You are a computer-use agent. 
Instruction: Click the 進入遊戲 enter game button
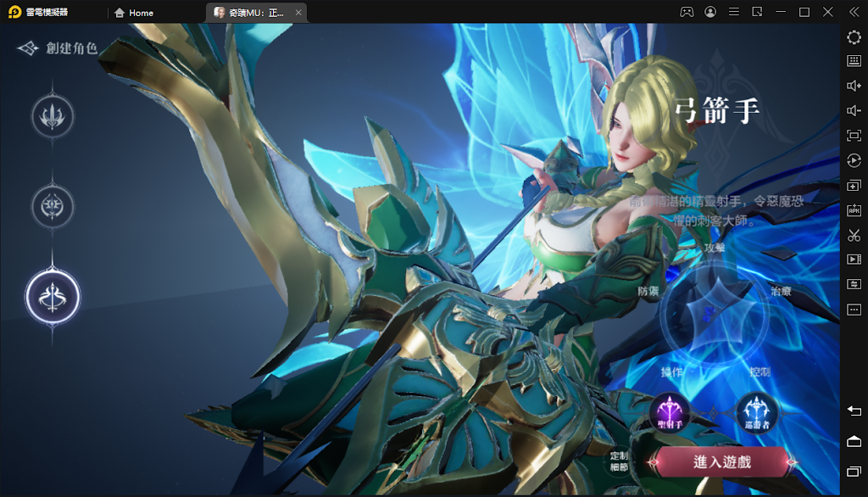(x=722, y=461)
